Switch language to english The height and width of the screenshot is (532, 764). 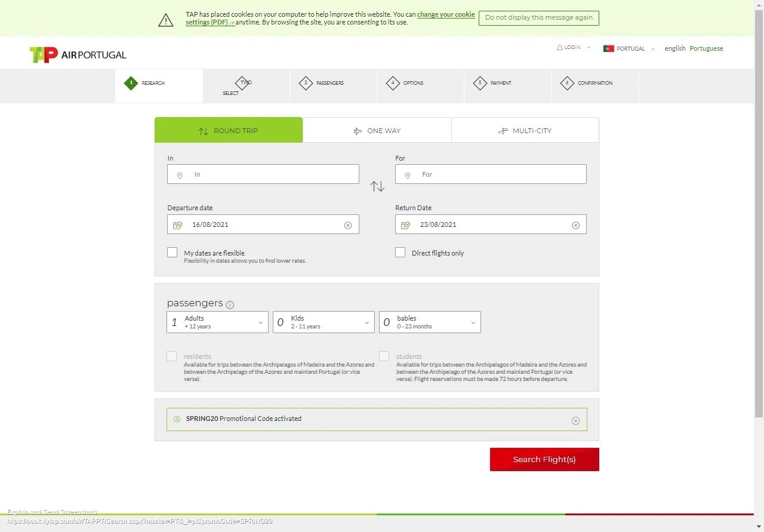675,48
